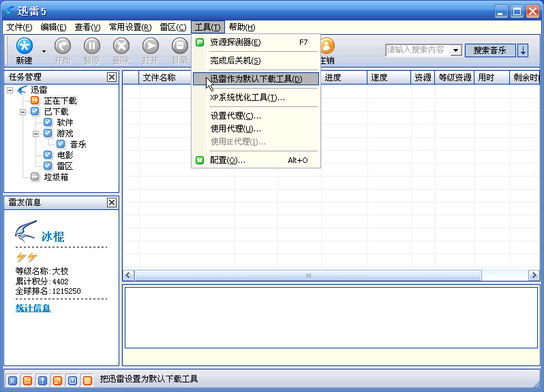Select 游戏 category in tree
The width and height of the screenshot is (544, 392).
point(65,134)
